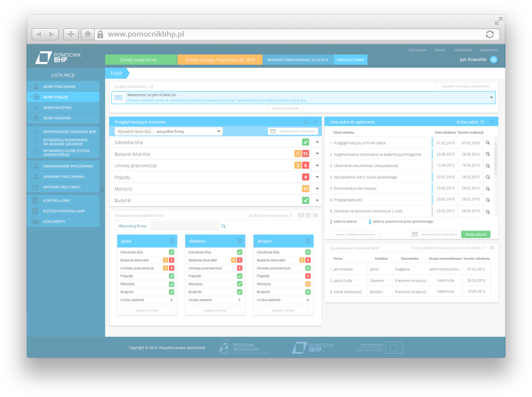Click the browser reload icon
Image resolution: width=532 pixels, height=397 pixels.
coord(489,34)
